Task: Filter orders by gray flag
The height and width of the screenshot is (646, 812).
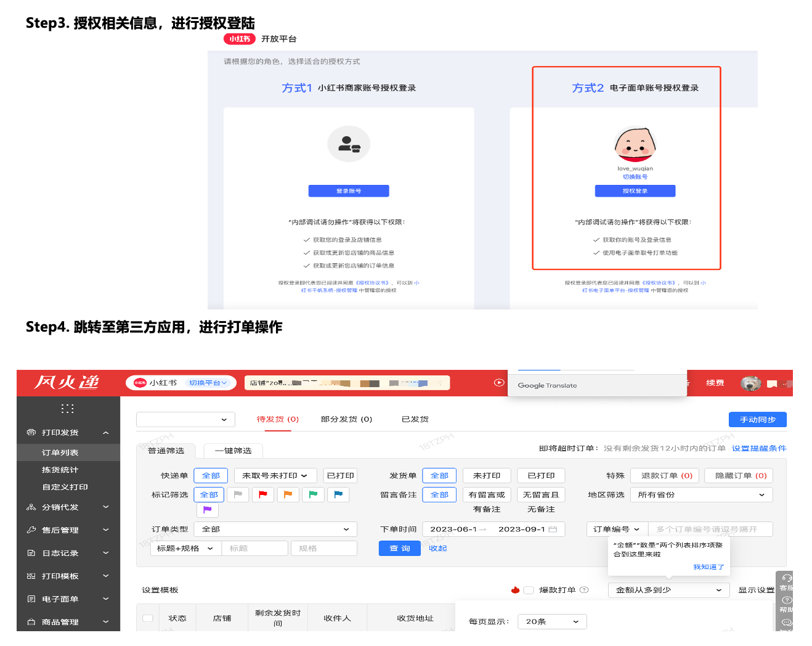Action: [238, 494]
